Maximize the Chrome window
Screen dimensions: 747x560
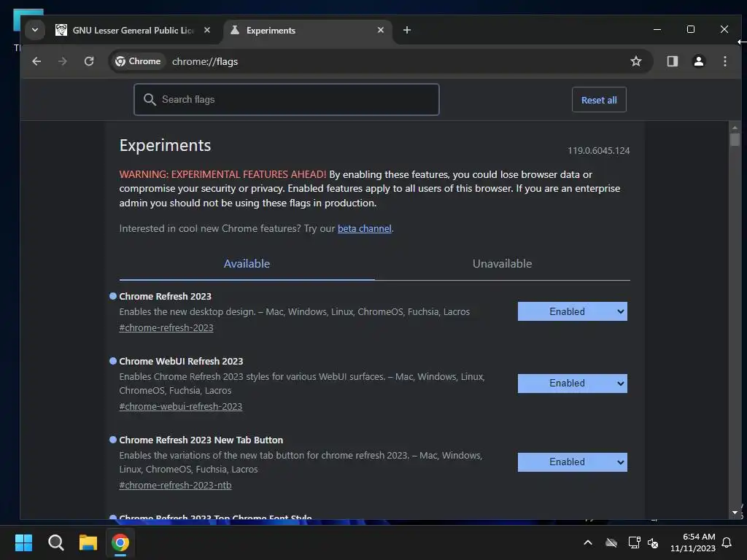[x=691, y=29]
